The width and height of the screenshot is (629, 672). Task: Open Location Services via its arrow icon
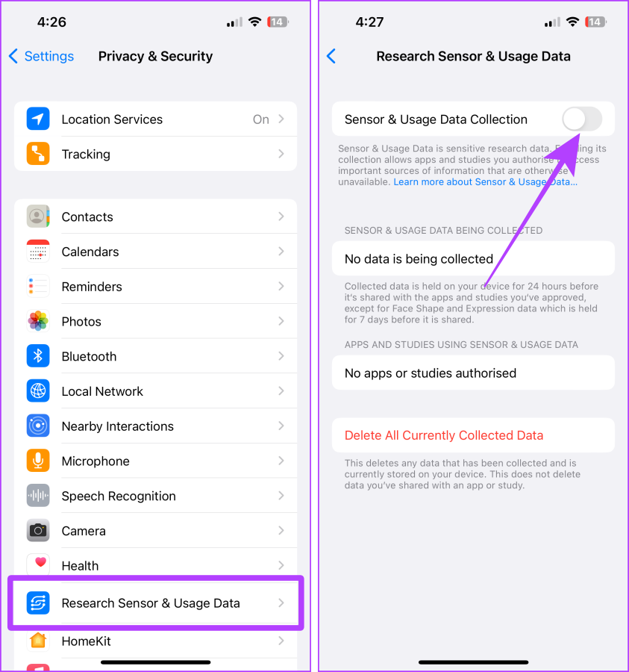coord(37,119)
